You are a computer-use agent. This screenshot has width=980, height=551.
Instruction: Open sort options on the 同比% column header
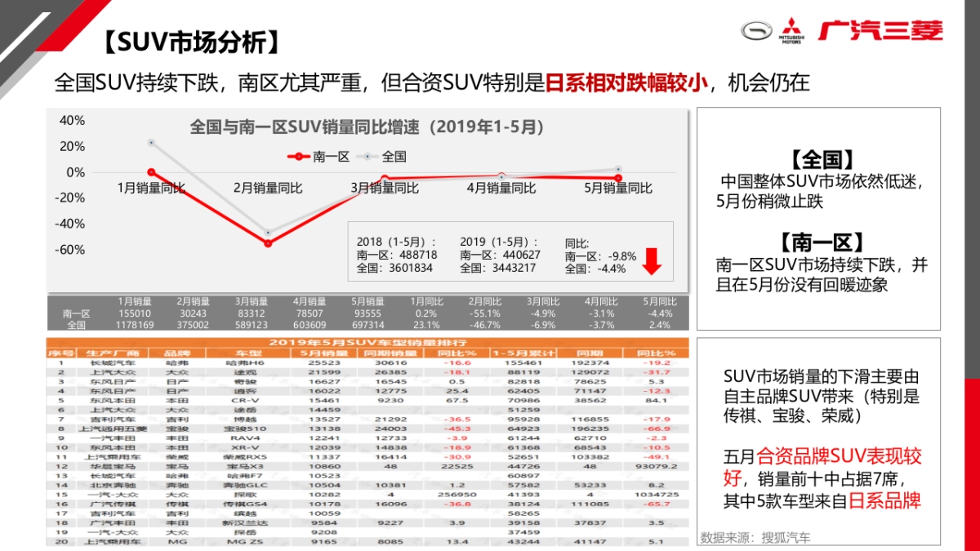pyautogui.click(x=456, y=354)
